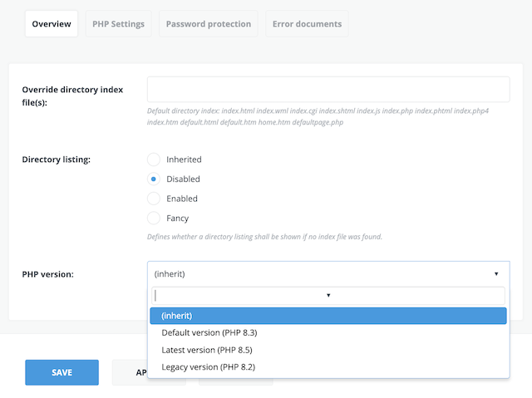Choose Legacy version (PHP 8.2)
The height and width of the screenshot is (398, 532).
pyautogui.click(x=328, y=366)
